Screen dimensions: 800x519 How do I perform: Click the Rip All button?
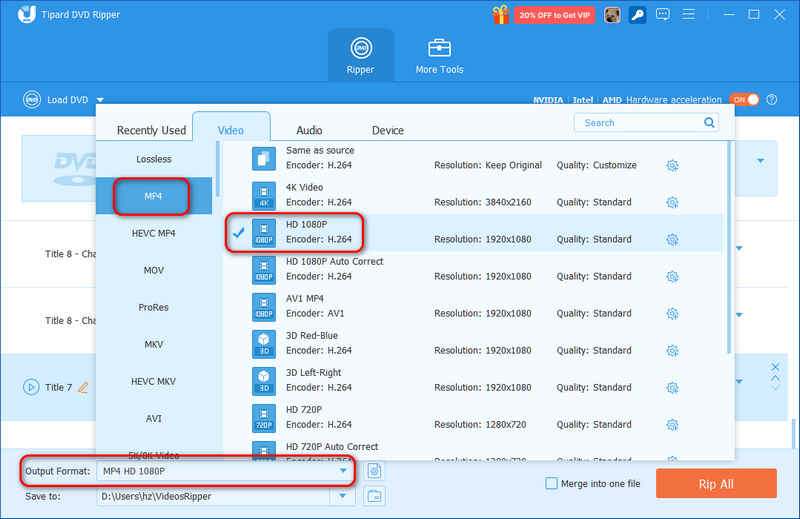(x=716, y=484)
